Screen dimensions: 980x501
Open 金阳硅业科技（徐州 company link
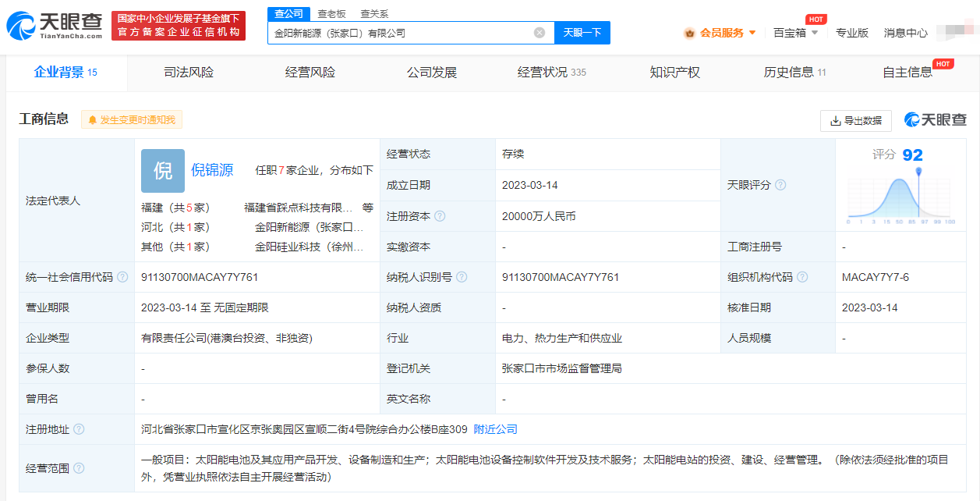click(310, 247)
